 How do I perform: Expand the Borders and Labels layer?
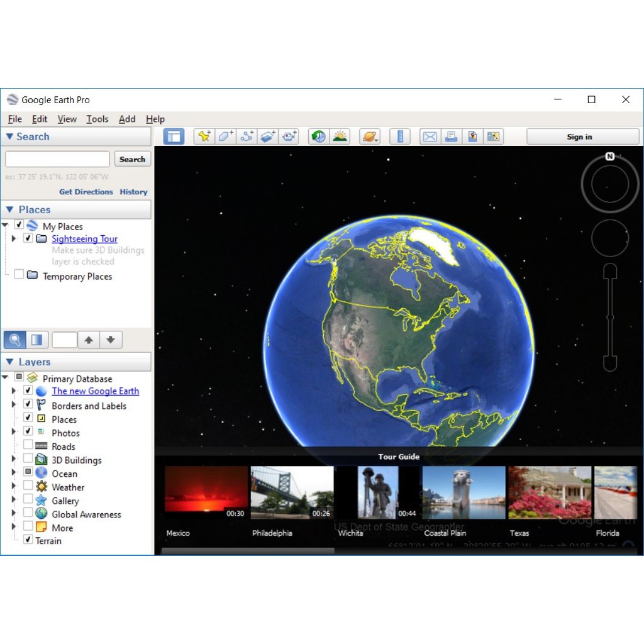pyautogui.click(x=13, y=406)
